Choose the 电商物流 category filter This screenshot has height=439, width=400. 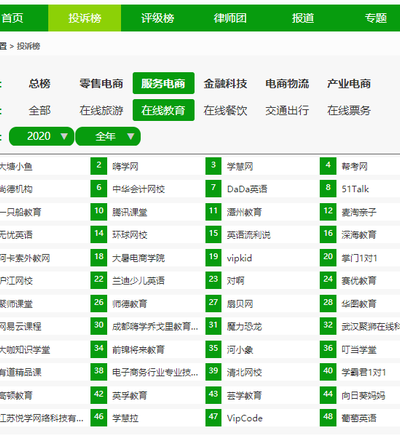287,83
